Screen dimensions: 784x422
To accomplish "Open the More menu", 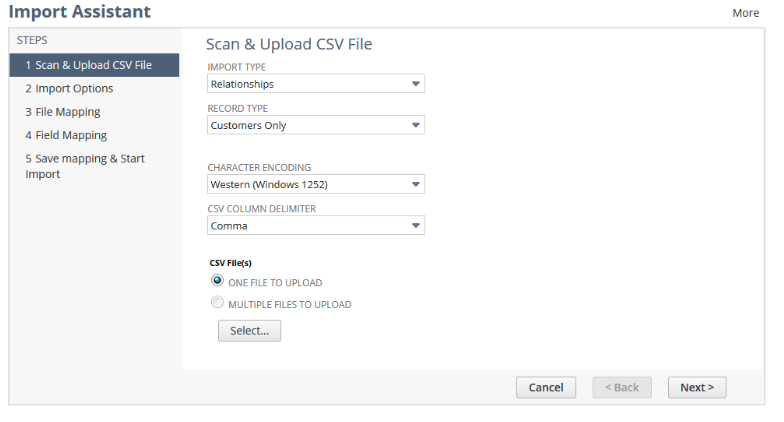I will point(745,13).
